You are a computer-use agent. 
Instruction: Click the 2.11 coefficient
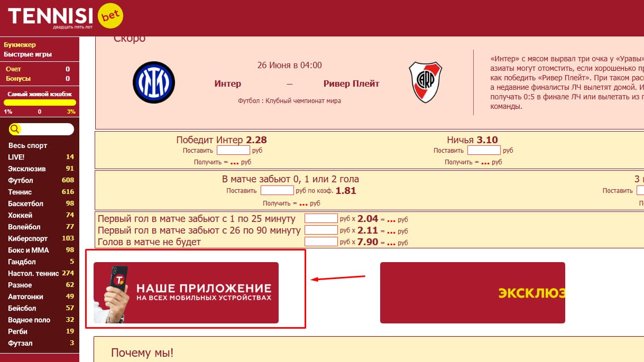pyautogui.click(x=368, y=230)
